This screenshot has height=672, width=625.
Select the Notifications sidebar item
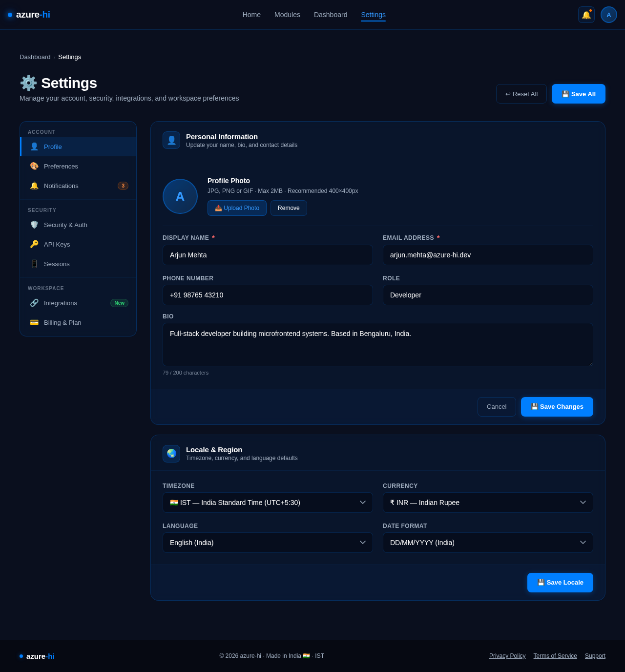61,186
